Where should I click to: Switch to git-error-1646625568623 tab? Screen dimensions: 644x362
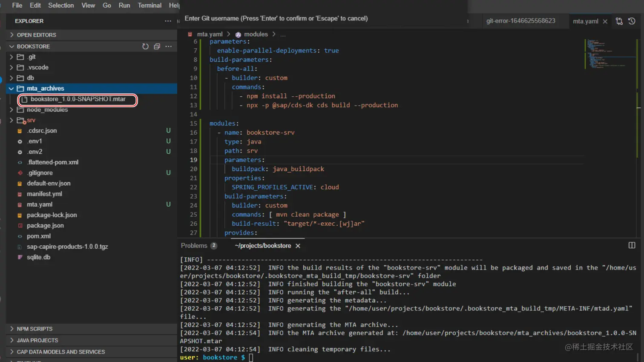520,21
